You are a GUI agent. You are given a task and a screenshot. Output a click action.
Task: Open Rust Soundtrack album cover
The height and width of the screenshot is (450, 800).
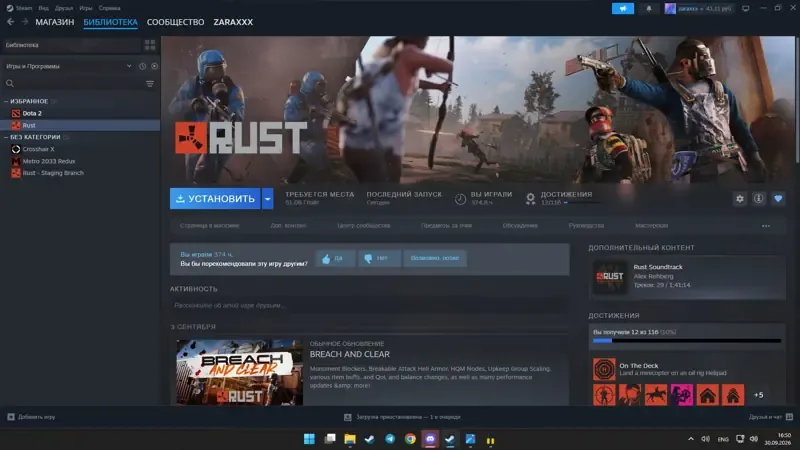tap(610, 276)
